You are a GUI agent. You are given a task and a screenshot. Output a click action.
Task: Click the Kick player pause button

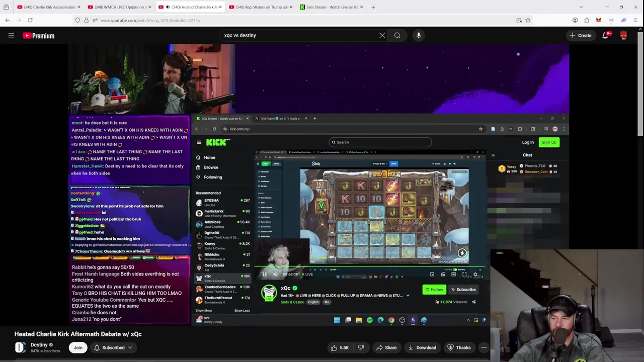click(x=265, y=275)
